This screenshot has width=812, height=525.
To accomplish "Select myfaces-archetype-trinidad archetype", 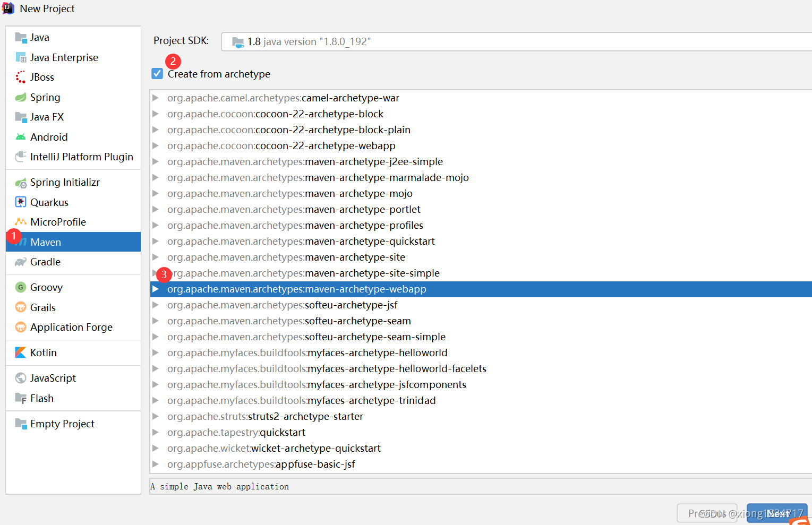I will point(481,400).
